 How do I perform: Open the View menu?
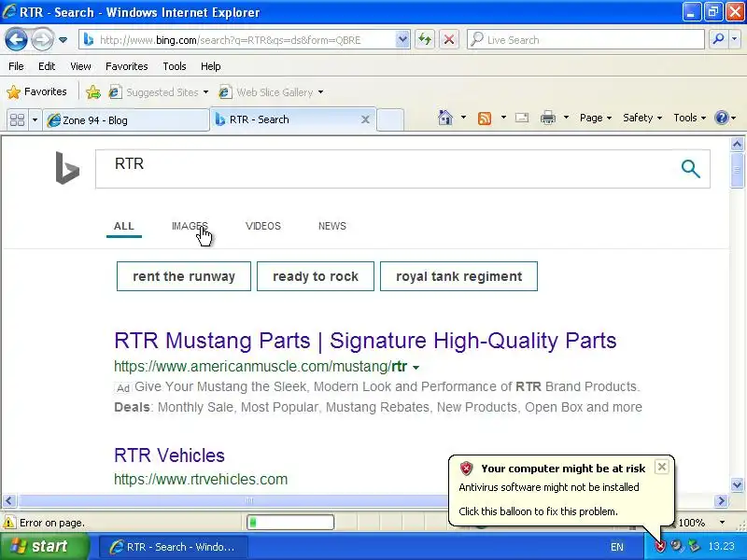coord(80,66)
